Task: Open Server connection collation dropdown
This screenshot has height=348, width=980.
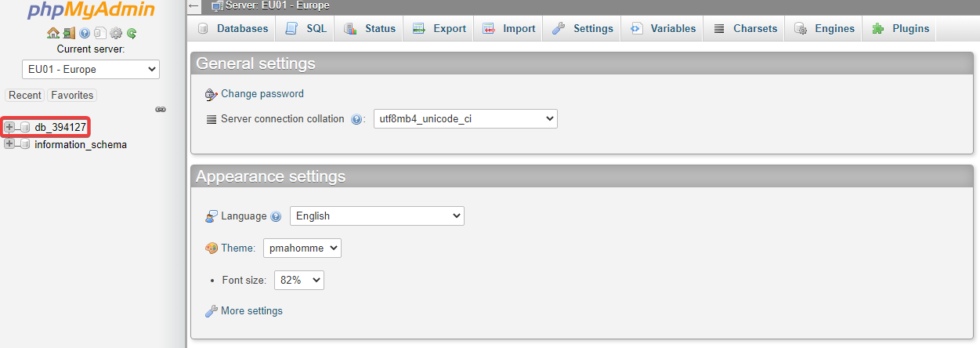Action: [465, 119]
